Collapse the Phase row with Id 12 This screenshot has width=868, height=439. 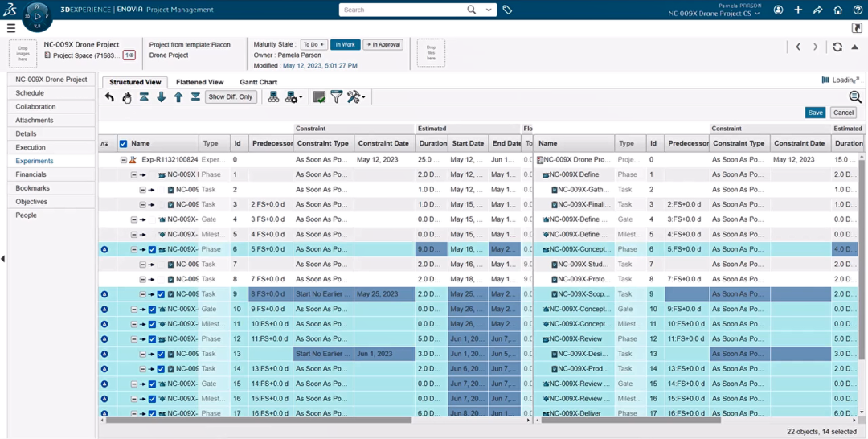click(134, 338)
